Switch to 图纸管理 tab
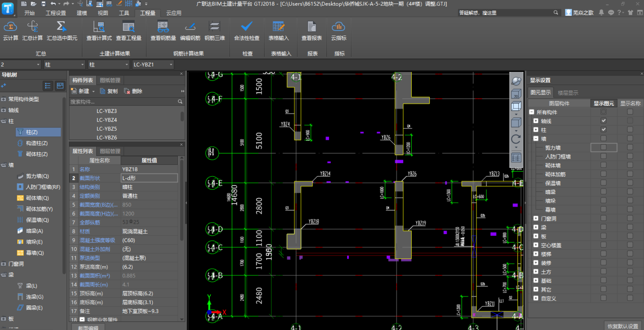 pyautogui.click(x=110, y=80)
